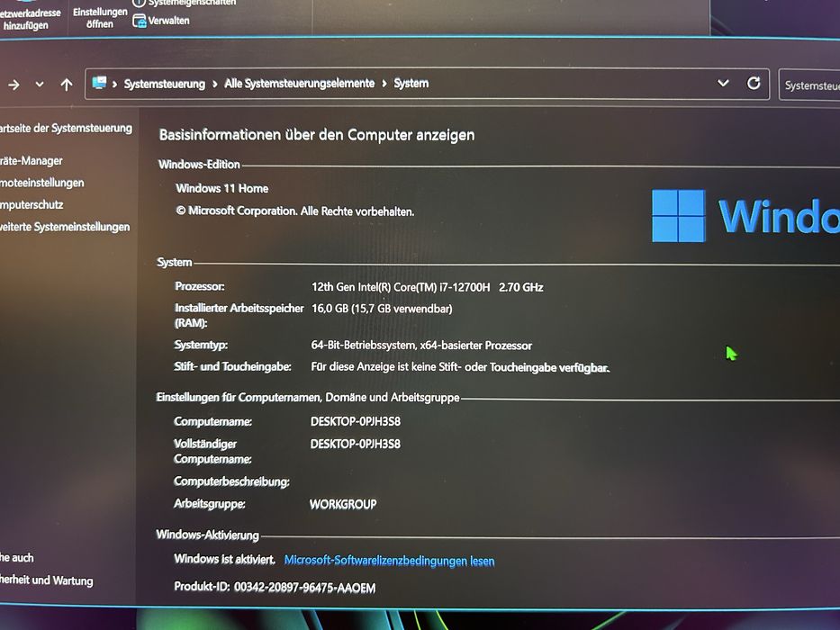
Task: Select Systemsteuerung breadcrumb
Action: (x=165, y=84)
